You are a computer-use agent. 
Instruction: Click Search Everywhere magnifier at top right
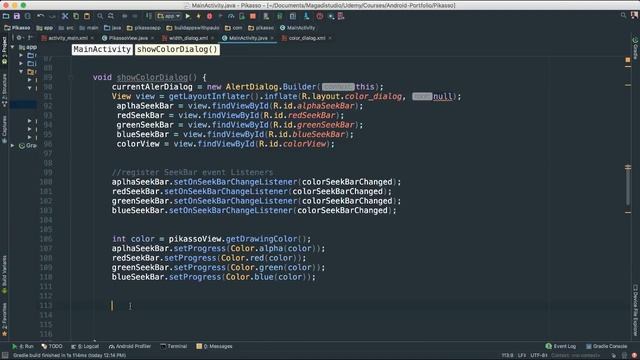coord(623,16)
